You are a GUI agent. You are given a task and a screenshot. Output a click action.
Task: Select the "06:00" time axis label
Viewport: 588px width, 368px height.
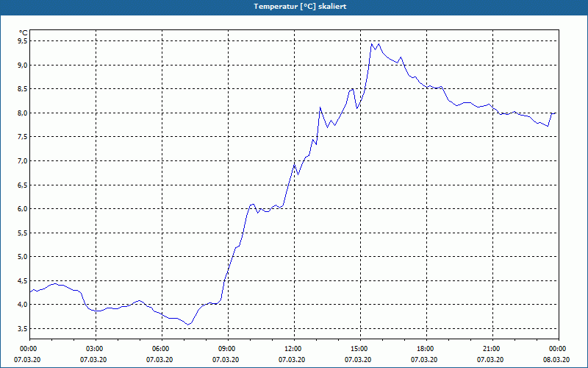pyautogui.click(x=159, y=349)
